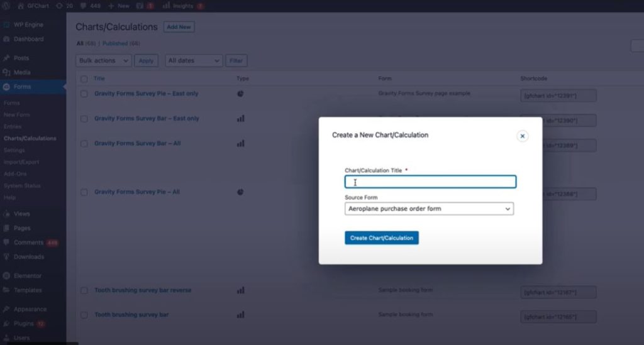This screenshot has height=345, width=644.
Task: Click the pie chart icon for East only row
Action: point(240,94)
